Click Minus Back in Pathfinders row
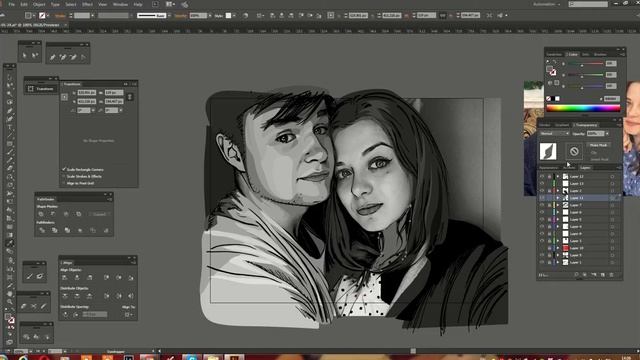The image size is (640, 360). [x=106, y=230]
